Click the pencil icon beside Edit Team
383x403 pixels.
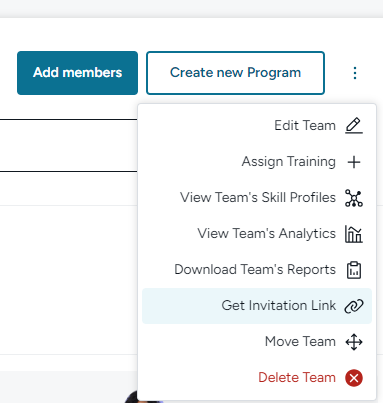(354, 126)
